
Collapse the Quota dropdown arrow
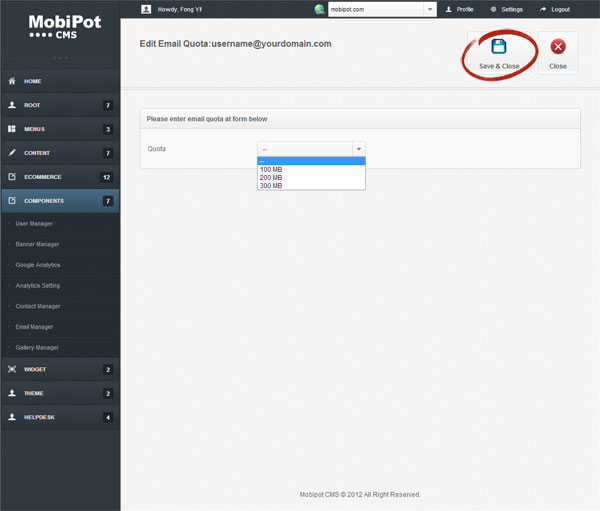click(x=359, y=149)
